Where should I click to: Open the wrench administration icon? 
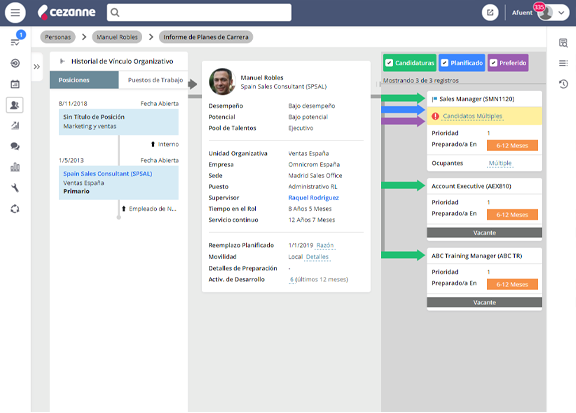point(15,188)
